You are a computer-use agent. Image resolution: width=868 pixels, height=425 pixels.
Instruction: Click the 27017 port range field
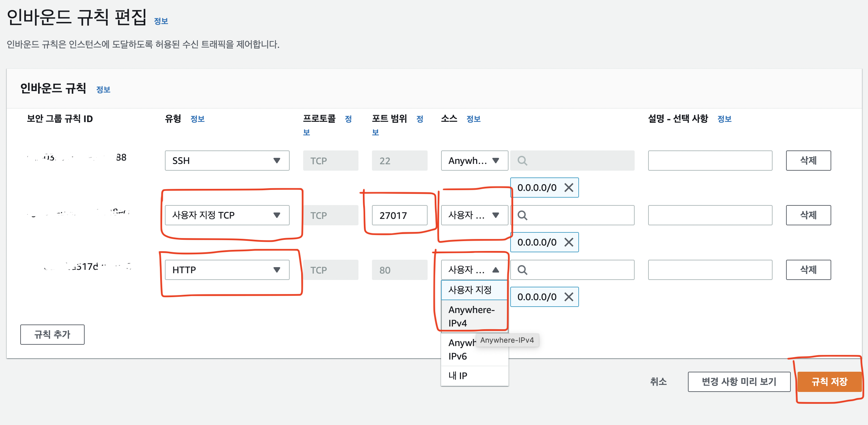coord(399,215)
